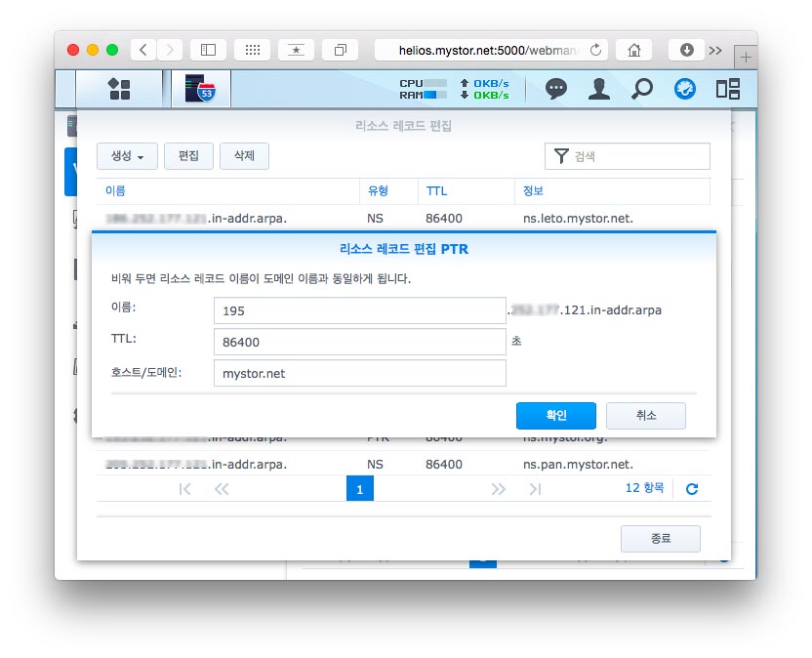Open the search filter funnel dropdown
This screenshot has height=658, width=812.
560,156
